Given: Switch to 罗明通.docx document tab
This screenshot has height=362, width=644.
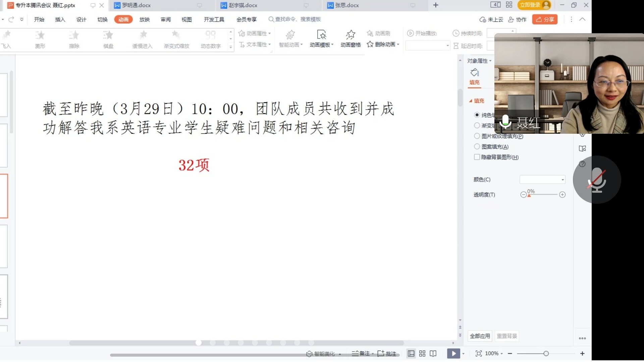Looking at the screenshot, I should click(x=137, y=5).
